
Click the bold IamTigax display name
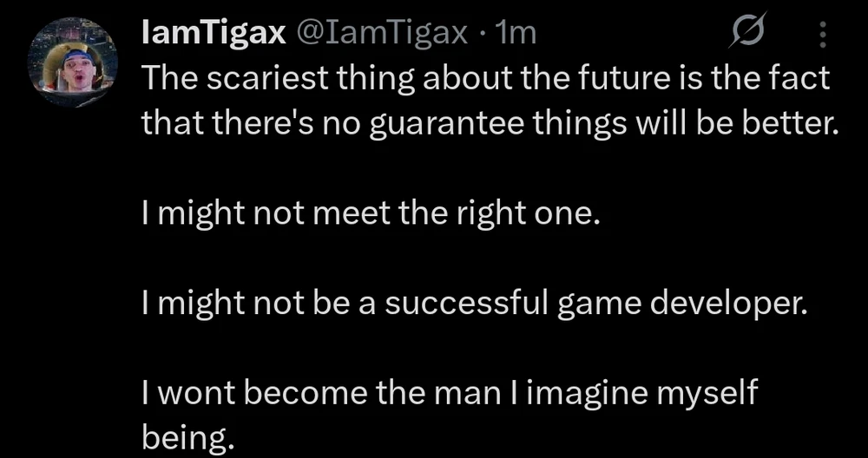click(x=214, y=33)
